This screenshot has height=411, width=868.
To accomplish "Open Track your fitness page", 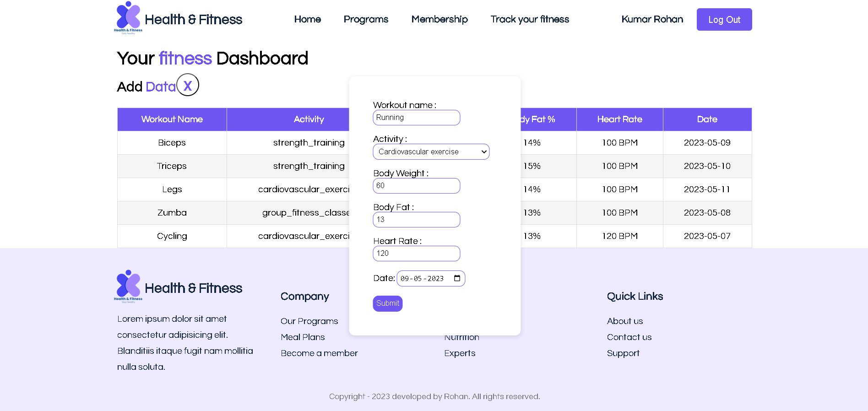I will 530,19.
